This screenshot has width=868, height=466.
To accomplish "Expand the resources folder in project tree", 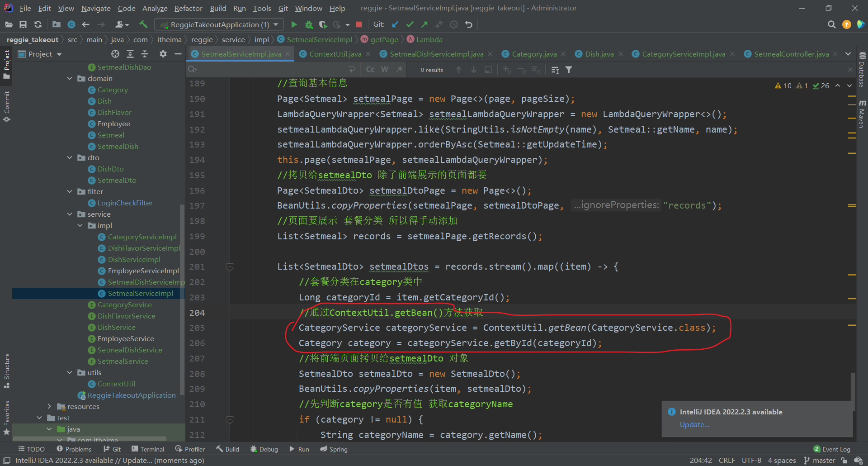I will click(49, 406).
